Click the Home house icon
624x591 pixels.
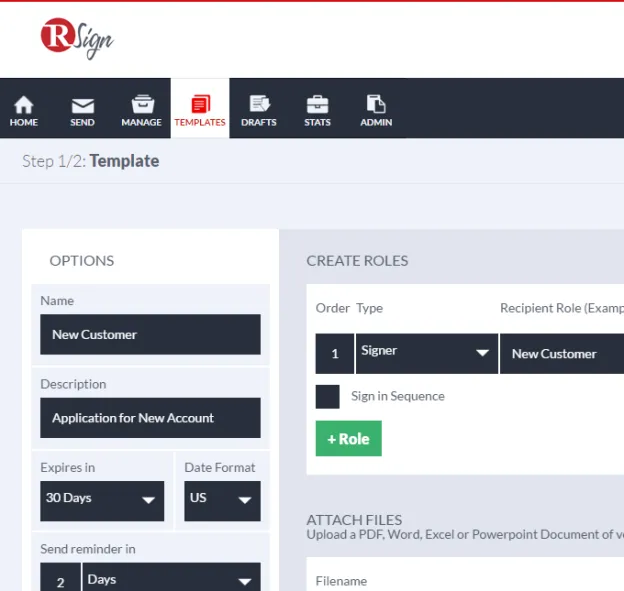(x=24, y=105)
